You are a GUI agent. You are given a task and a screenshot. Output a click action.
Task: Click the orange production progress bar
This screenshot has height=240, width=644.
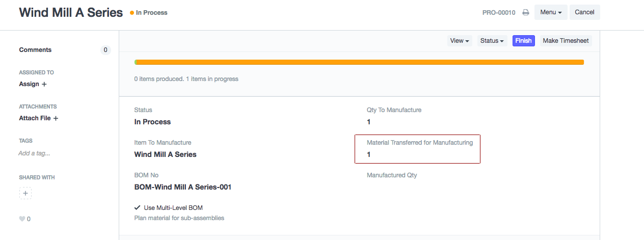359,62
